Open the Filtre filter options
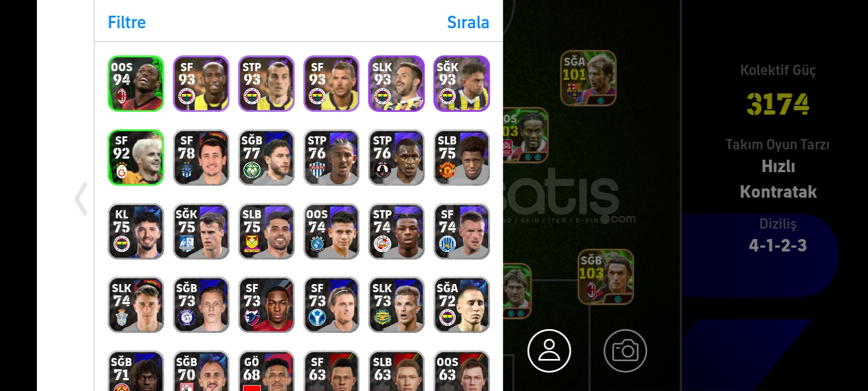Screen dimensions: 868x391 coord(127,22)
